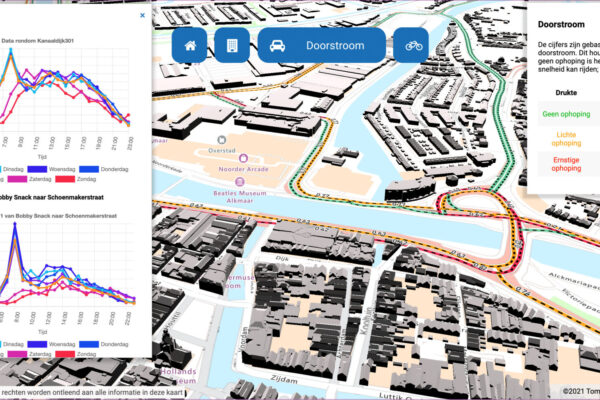
Task: Toggle Zaterdag swatch in Kanaaldijk301 chart legend
Action: coord(17,179)
